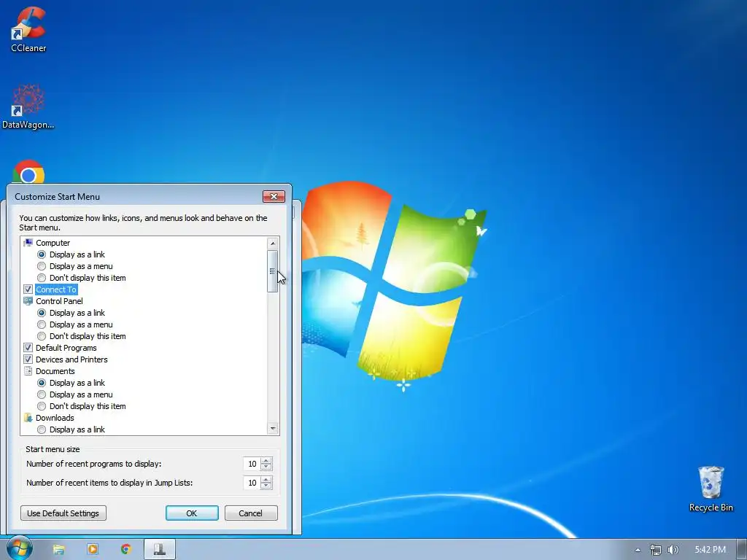Click the Show desktop strip
The image size is (747, 560).
(x=742, y=550)
